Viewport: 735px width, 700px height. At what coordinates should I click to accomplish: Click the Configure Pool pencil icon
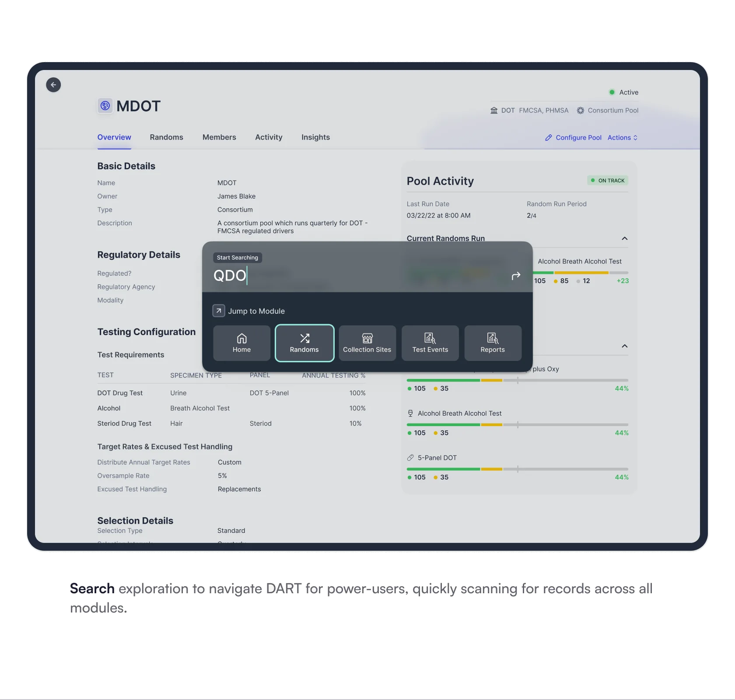pyautogui.click(x=549, y=137)
